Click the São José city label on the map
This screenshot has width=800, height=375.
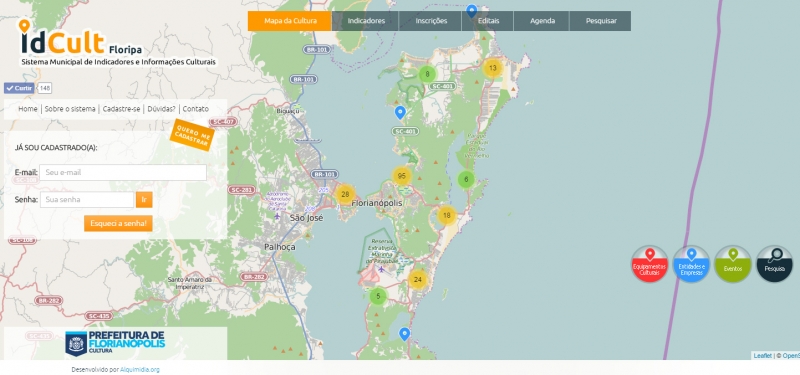click(306, 217)
